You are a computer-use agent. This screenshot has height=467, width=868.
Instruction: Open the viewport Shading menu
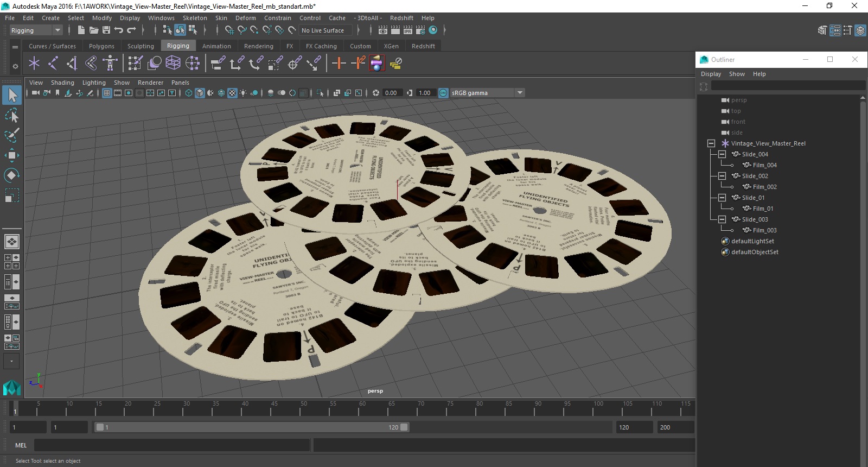[62, 83]
